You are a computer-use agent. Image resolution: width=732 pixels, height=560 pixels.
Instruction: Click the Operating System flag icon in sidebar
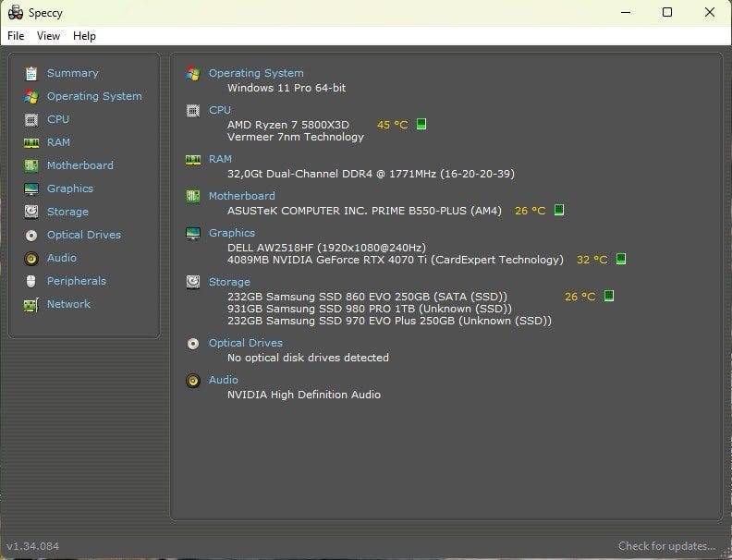tap(31, 97)
